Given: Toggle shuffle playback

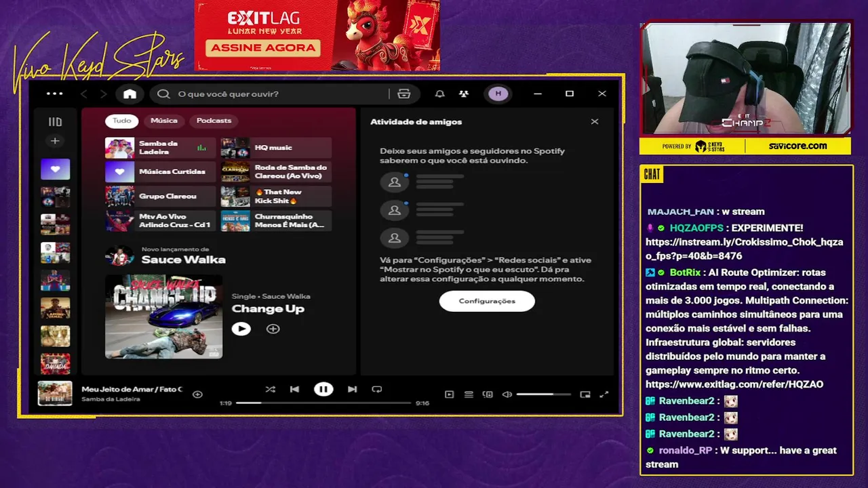Looking at the screenshot, I should pos(270,389).
